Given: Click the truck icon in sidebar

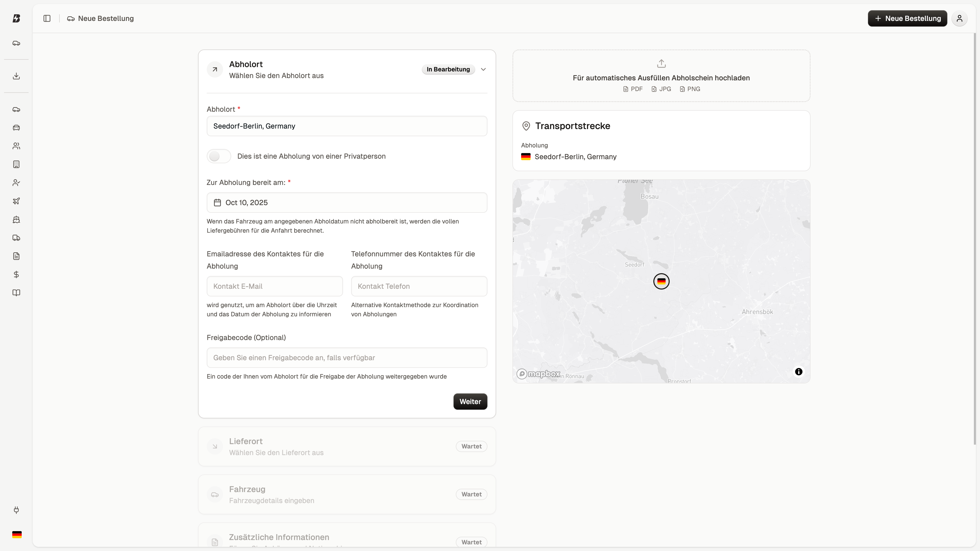Looking at the screenshot, I should (x=16, y=238).
